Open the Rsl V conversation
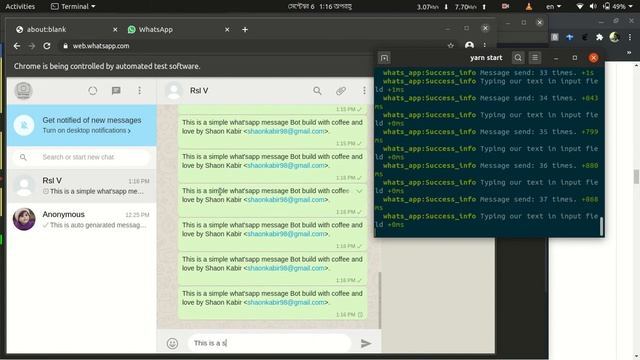The width and height of the screenshot is (640, 360). [82, 186]
